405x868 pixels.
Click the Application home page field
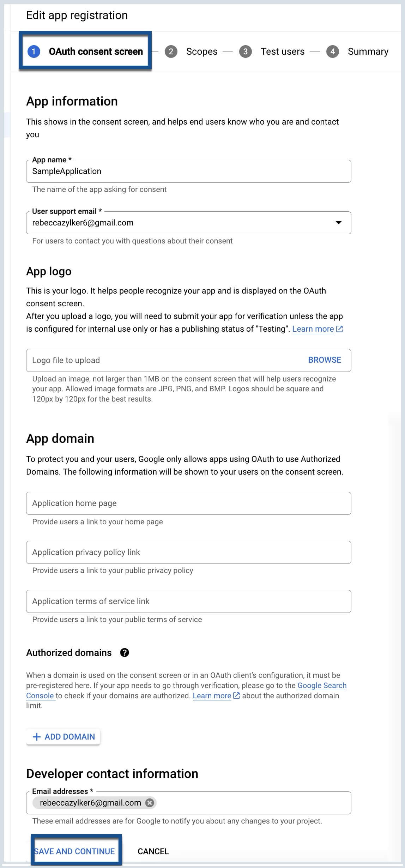tap(189, 503)
